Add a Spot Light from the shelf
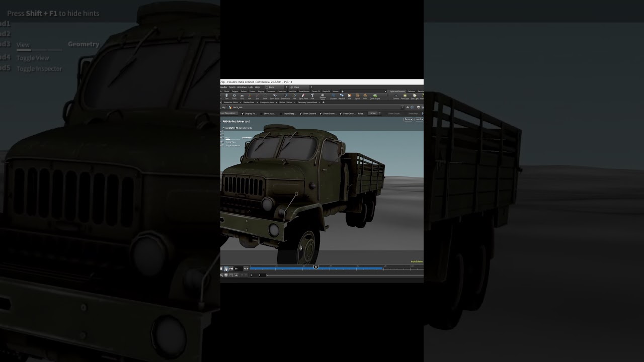 (415, 97)
